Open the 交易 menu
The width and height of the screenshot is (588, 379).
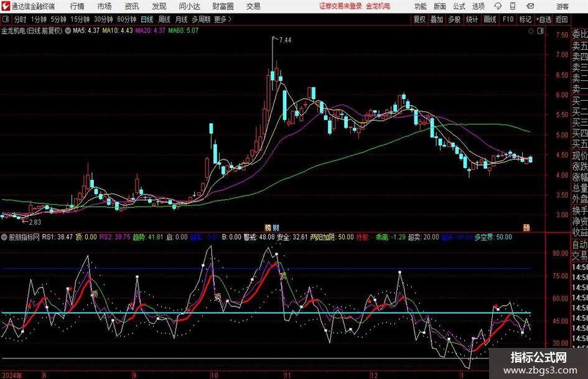253,6
